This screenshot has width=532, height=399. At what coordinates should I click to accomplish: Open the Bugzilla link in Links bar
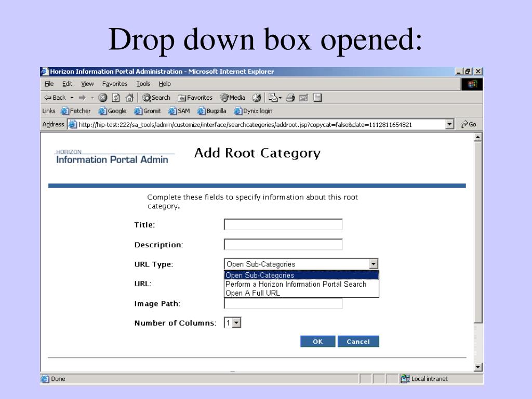212,111
